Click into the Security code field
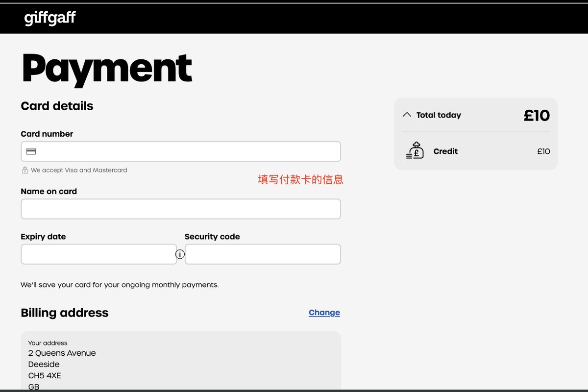Viewport: 588px width, 392px height. [x=263, y=254]
